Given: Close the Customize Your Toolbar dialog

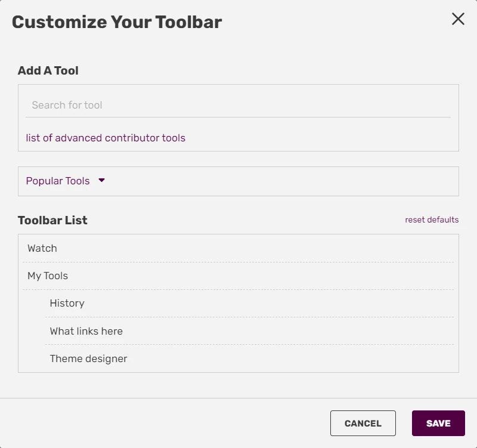Looking at the screenshot, I should click(457, 18).
